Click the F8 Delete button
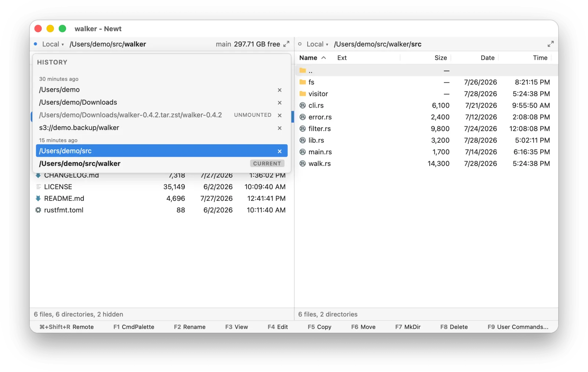Screen dimensions: 588x372 pyautogui.click(x=454, y=327)
